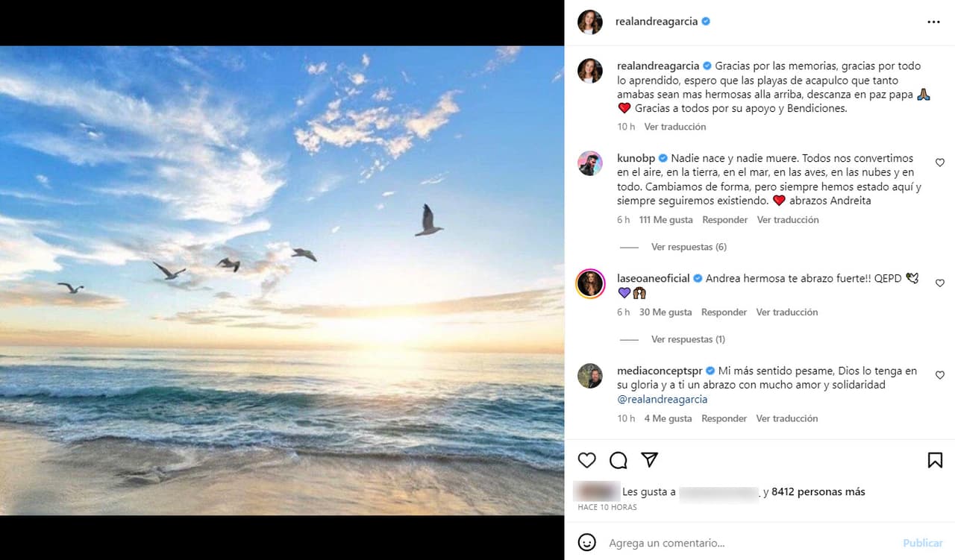Like kunobp's comment
The height and width of the screenshot is (560, 955).
(x=940, y=163)
